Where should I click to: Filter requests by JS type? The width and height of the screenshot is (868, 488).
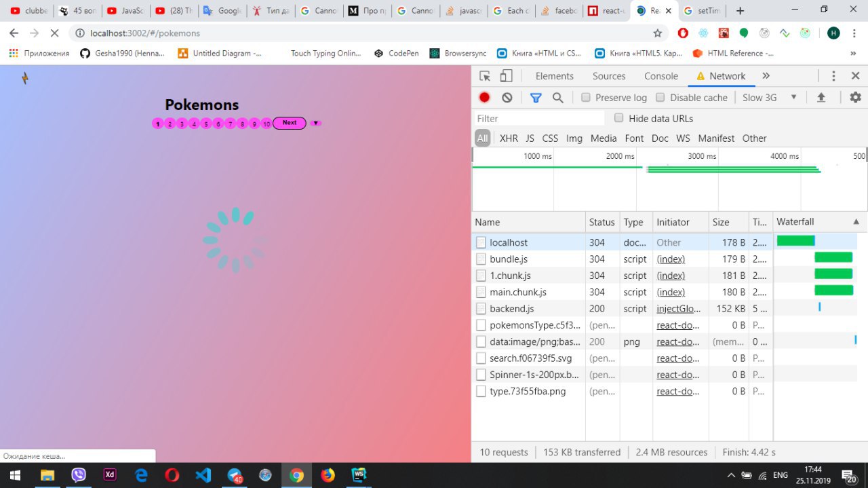pos(530,138)
